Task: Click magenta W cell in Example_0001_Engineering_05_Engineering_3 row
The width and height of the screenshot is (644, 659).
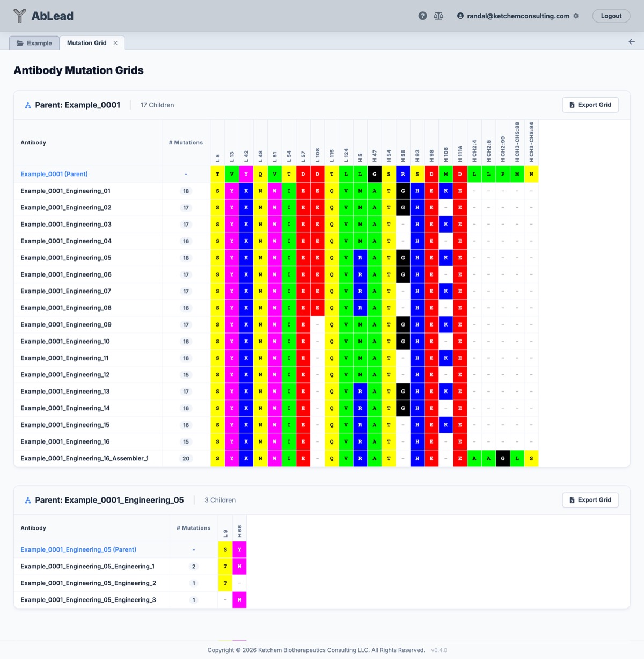Action: [239, 600]
